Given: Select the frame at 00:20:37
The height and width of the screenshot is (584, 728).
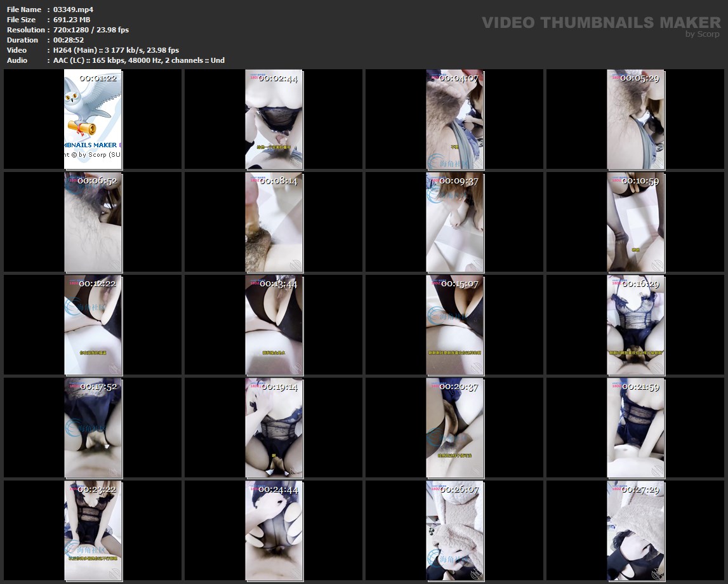Looking at the screenshot, I should pos(454,428).
